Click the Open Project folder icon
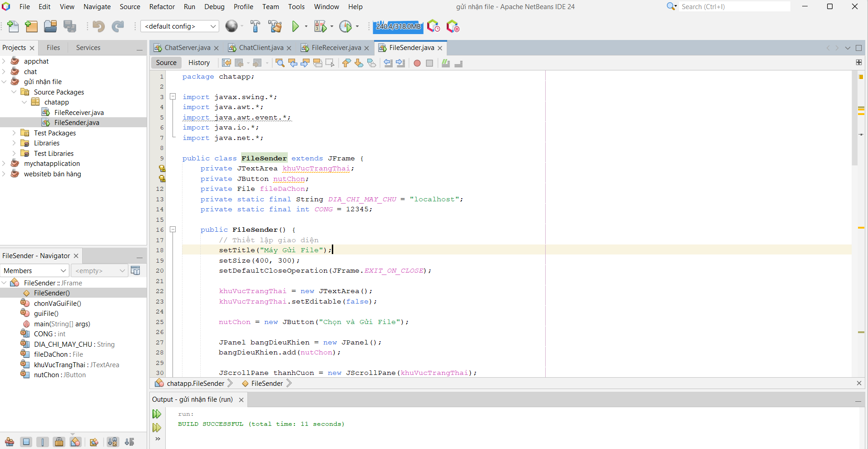The image size is (868, 449). pos(50,26)
